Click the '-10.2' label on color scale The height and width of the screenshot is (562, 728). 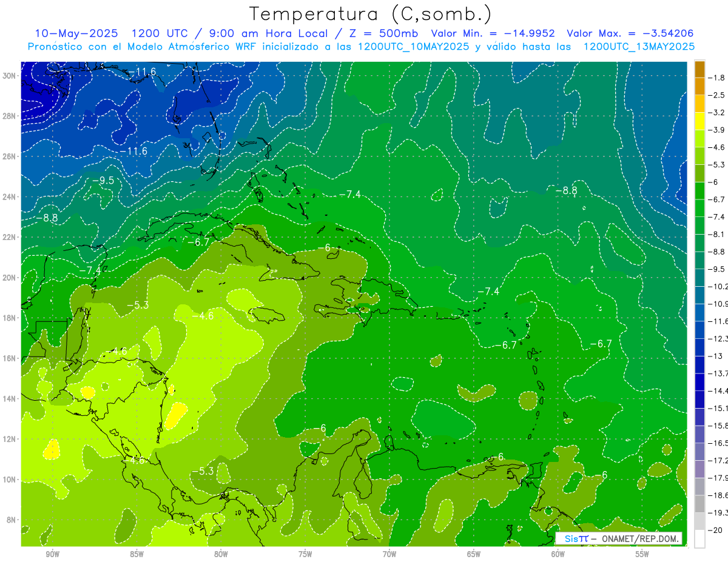718,286
